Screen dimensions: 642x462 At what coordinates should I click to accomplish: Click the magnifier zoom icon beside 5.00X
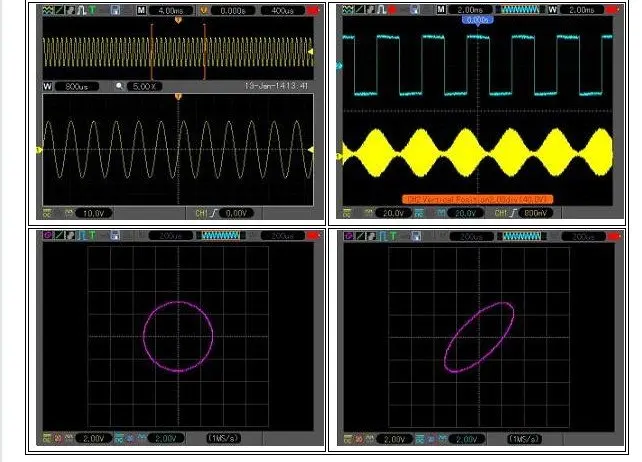(119, 86)
